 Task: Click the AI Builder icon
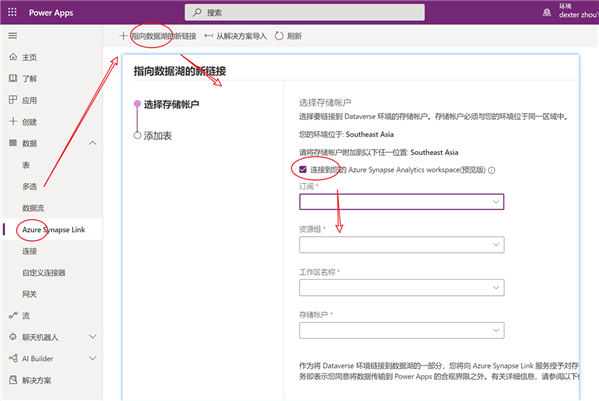click(13, 358)
